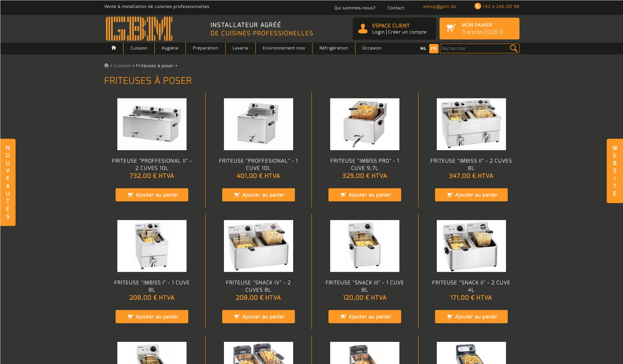Viewport: 623px width, 364px height.
Task: Click the eshop@gbm.be email link
Action: 439,6
